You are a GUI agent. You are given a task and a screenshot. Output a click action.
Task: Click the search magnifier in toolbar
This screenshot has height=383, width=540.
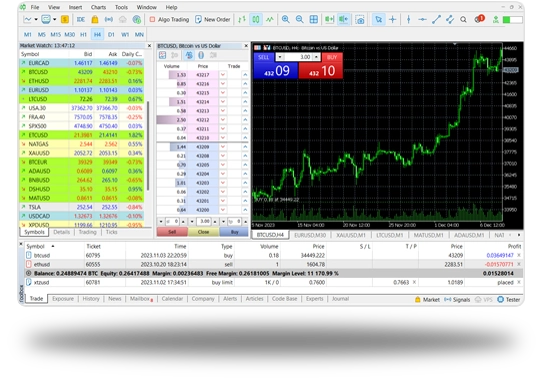[x=463, y=20]
